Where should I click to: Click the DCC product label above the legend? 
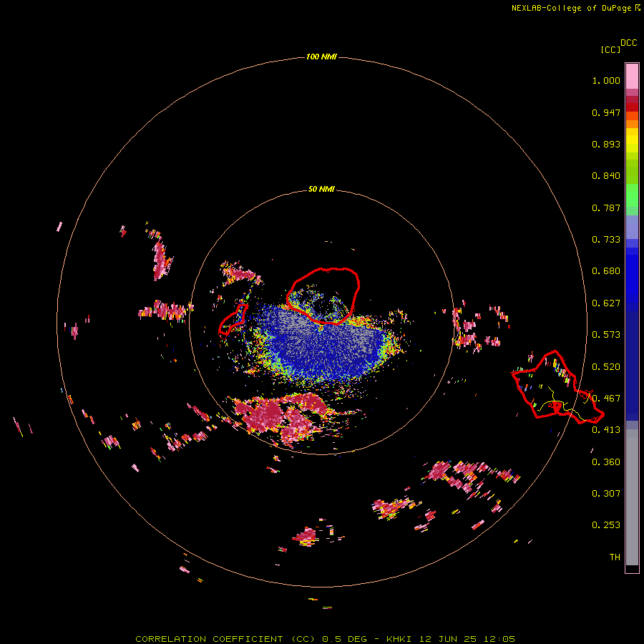[629, 43]
